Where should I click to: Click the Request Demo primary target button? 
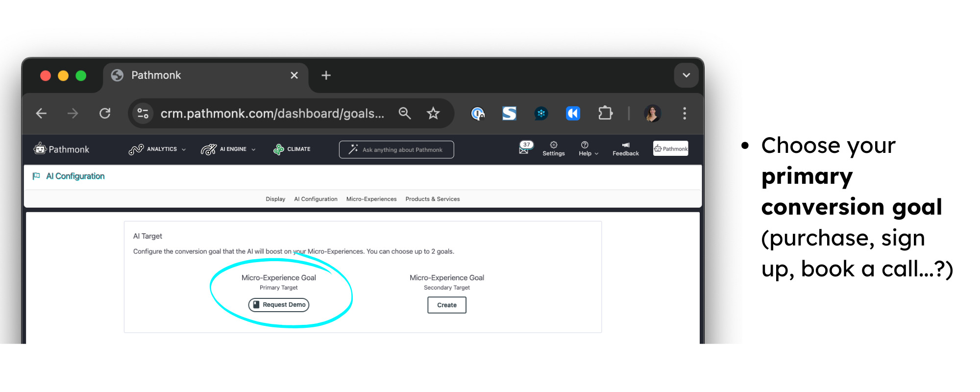[x=279, y=305]
